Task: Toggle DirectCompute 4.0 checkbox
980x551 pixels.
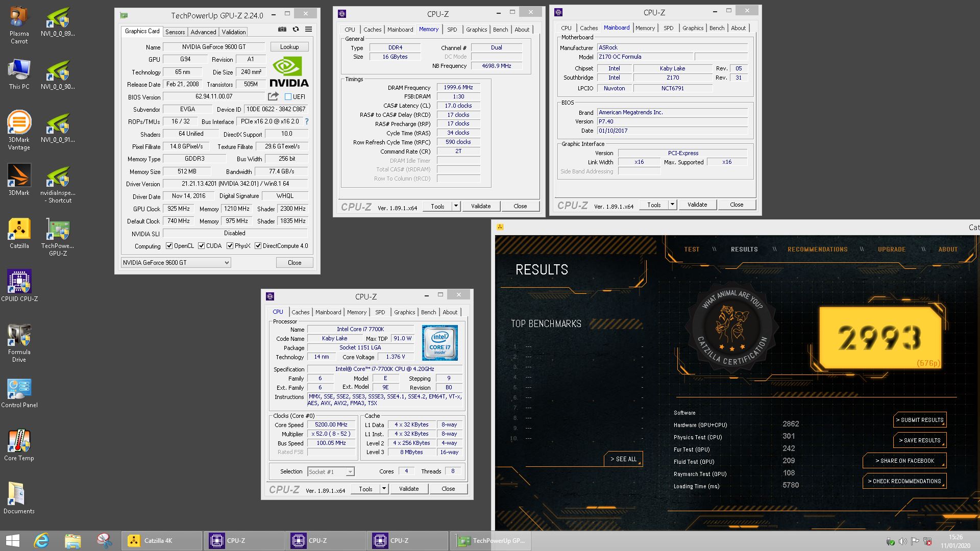Action: [258, 246]
